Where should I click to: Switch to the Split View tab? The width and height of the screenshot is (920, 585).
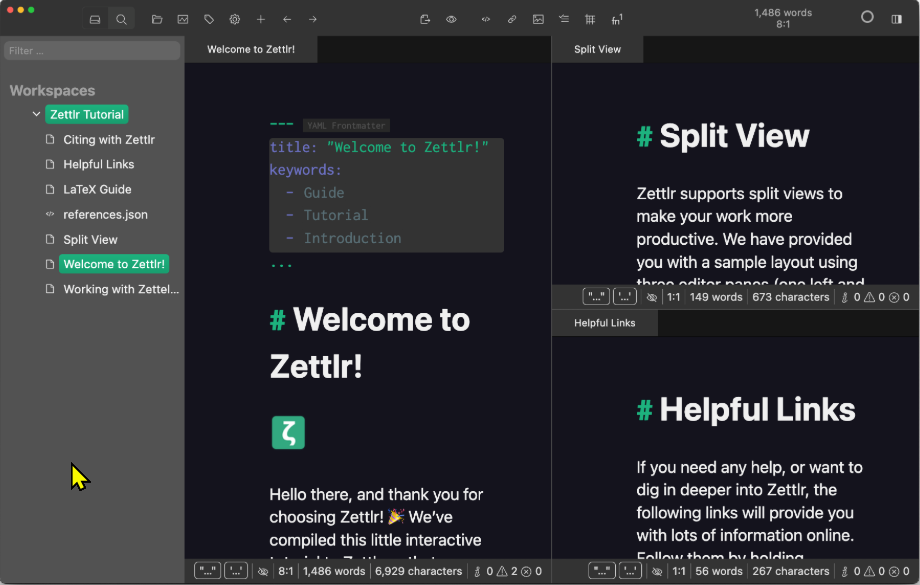(x=597, y=49)
